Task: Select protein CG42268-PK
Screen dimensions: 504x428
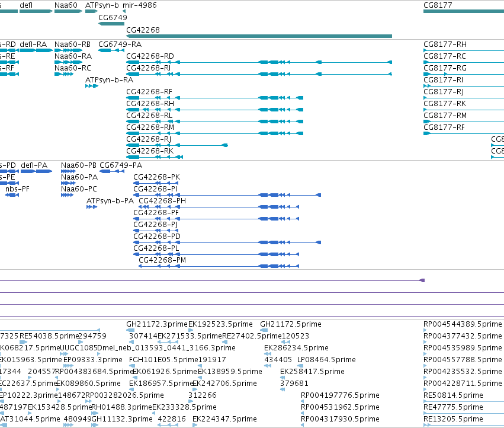Action: [x=156, y=183]
